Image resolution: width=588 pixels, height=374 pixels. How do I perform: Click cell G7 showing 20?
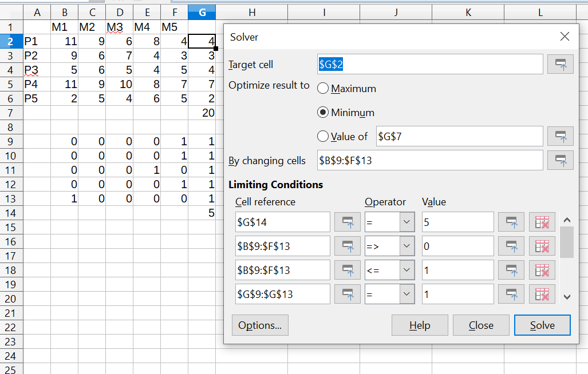tap(202, 113)
